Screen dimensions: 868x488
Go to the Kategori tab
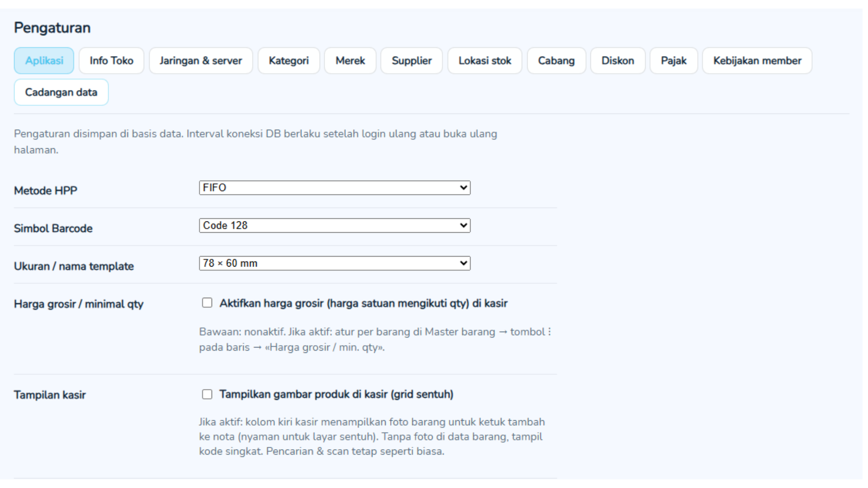[x=288, y=61]
